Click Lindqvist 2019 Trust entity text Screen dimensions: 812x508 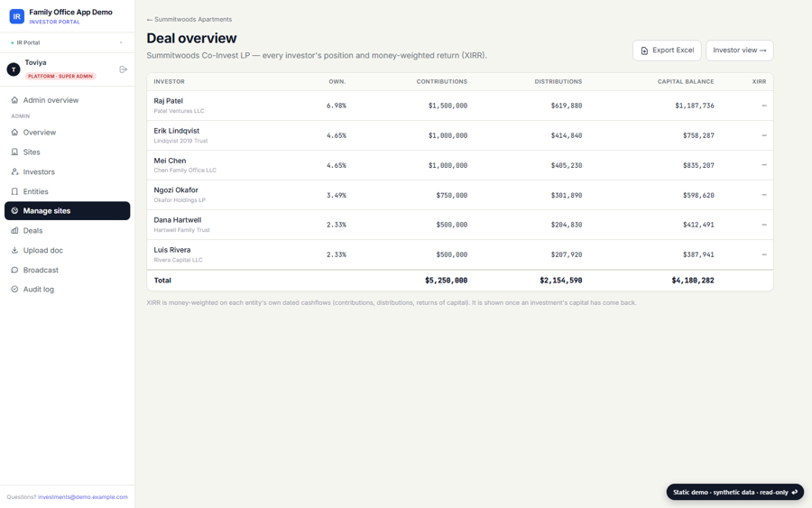pos(180,141)
